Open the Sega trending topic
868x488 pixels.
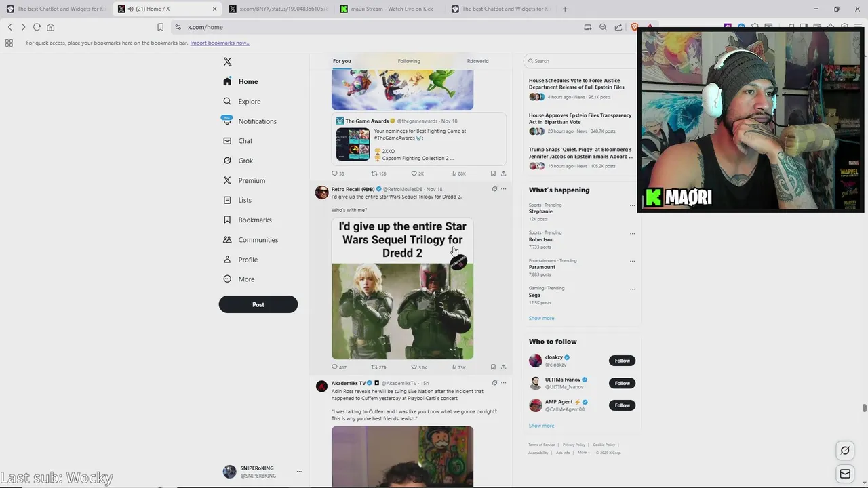pos(534,295)
